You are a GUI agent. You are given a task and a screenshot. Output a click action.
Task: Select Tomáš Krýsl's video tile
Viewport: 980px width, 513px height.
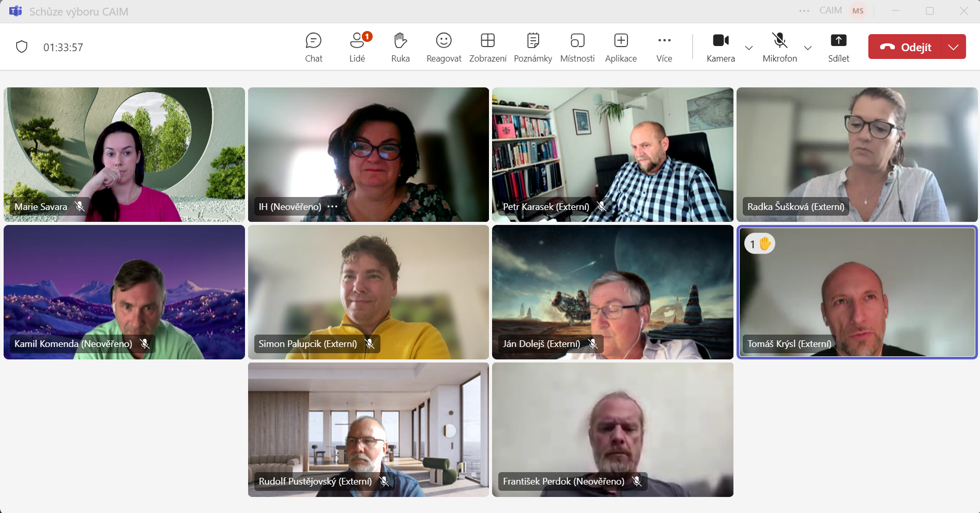[x=856, y=292]
